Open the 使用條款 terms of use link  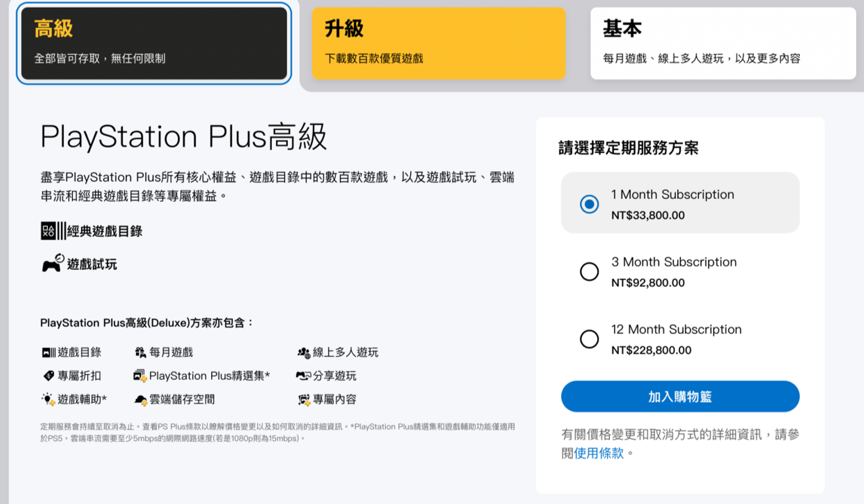click(598, 453)
